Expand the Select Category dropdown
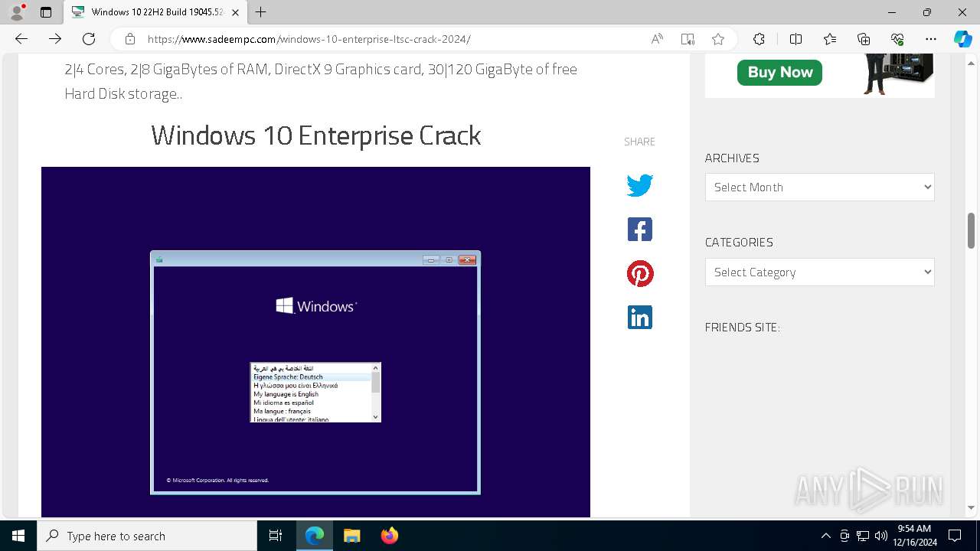The width and height of the screenshot is (980, 551). (819, 272)
